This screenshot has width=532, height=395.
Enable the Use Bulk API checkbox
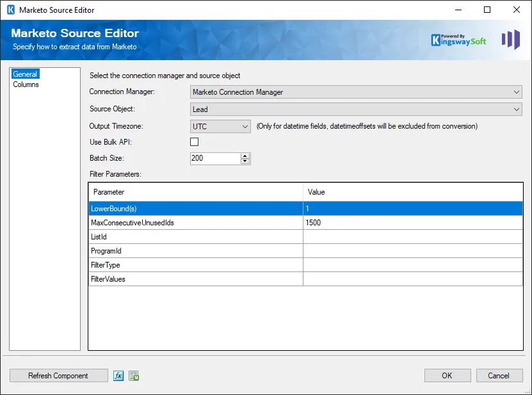point(195,142)
